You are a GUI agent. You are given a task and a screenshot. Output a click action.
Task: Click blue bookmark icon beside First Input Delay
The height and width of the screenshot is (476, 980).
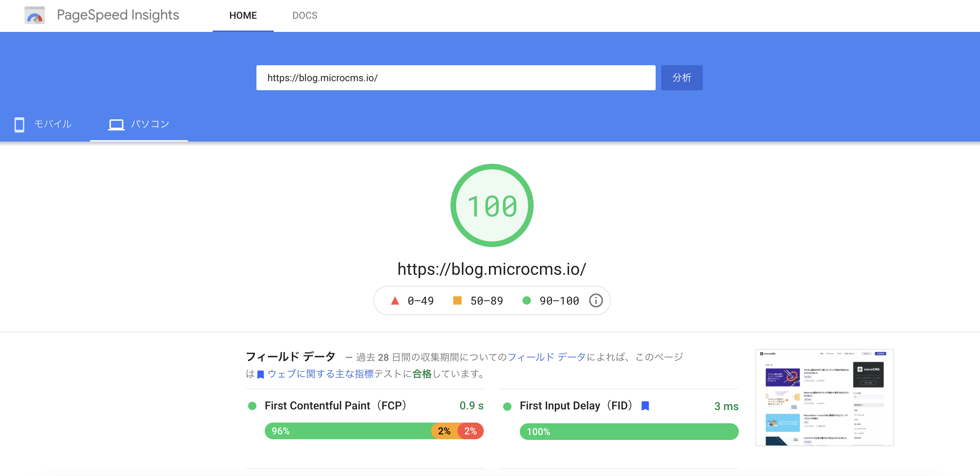645,406
